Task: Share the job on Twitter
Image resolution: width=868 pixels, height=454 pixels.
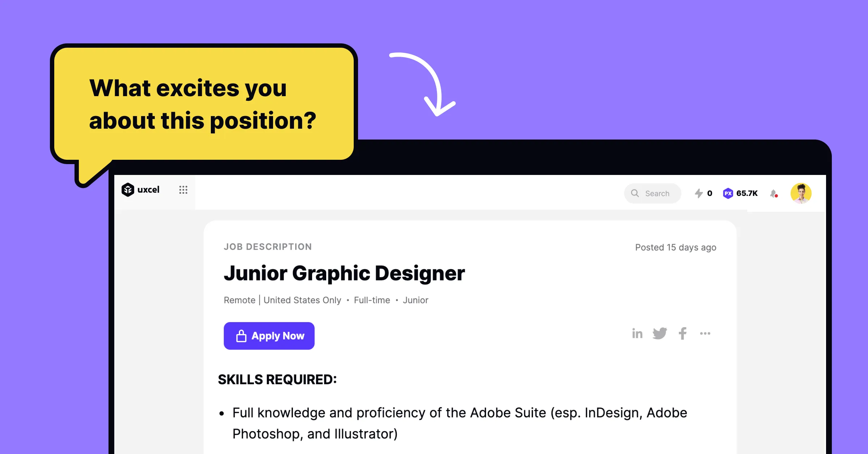Action: (x=660, y=333)
